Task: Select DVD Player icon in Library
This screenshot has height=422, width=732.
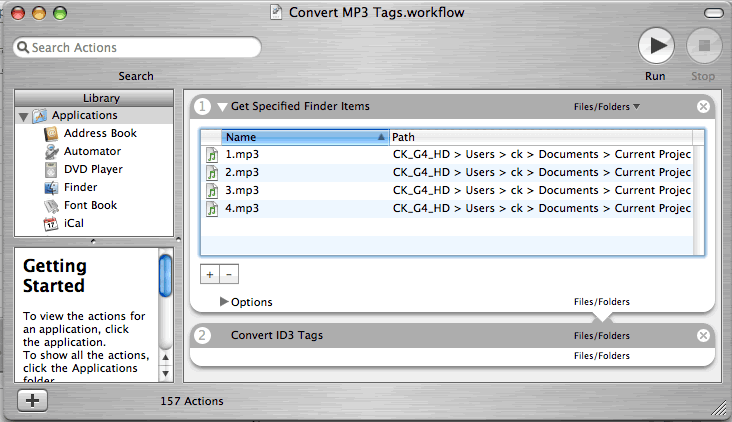Action: pyautogui.click(x=50, y=169)
